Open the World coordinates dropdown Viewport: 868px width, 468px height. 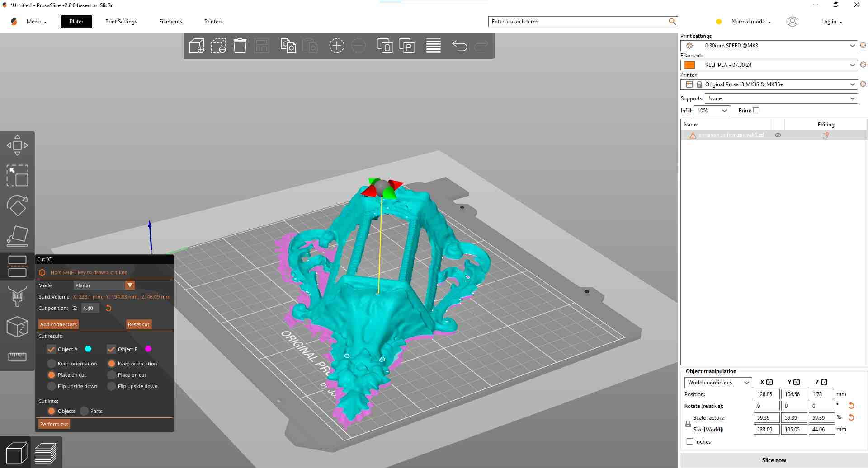point(718,383)
